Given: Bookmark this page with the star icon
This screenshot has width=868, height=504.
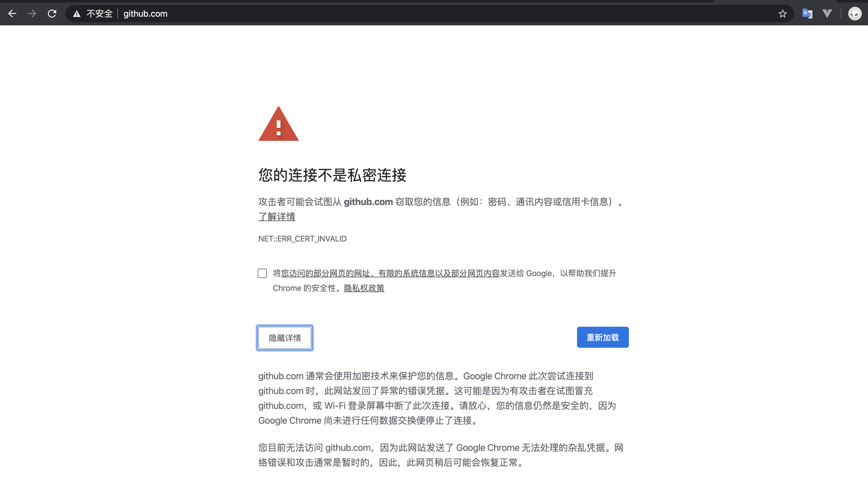Looking at the screenshot, I should 782,14.
